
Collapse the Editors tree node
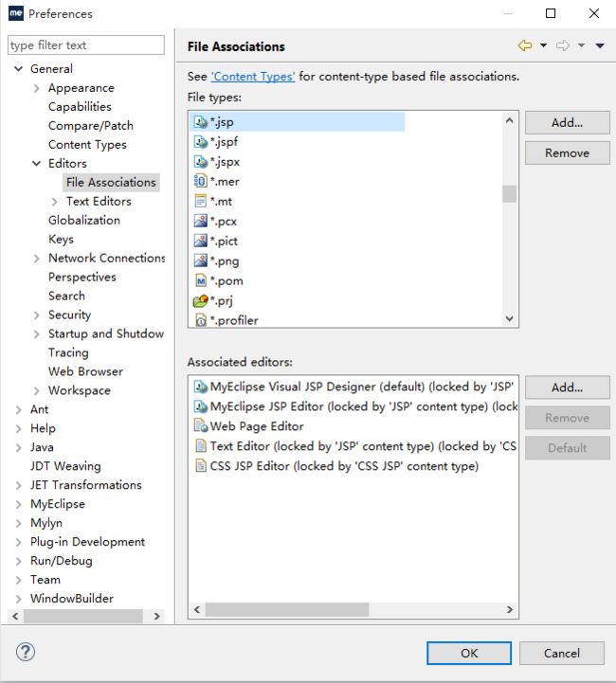[37, 163]
